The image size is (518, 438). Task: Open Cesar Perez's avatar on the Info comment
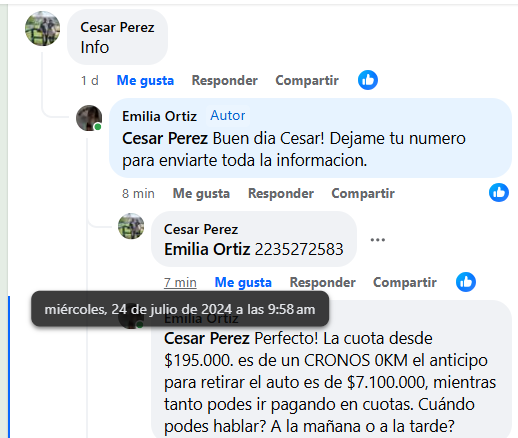pos(42,28)
